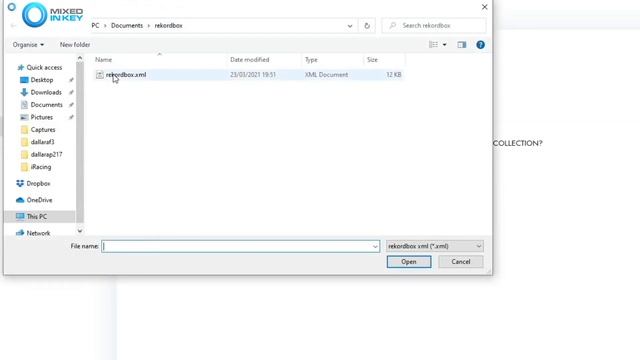Click the Cancel button

click(460, 262)
